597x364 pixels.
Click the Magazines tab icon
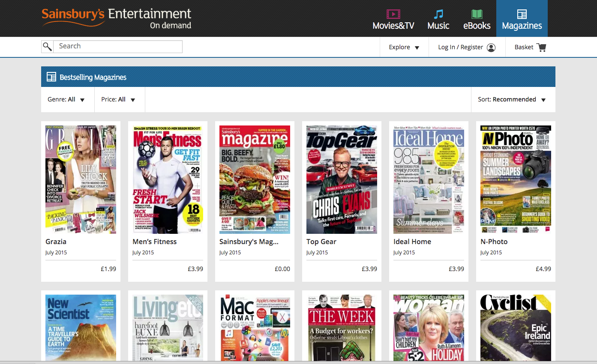click(x=522, y=14)
